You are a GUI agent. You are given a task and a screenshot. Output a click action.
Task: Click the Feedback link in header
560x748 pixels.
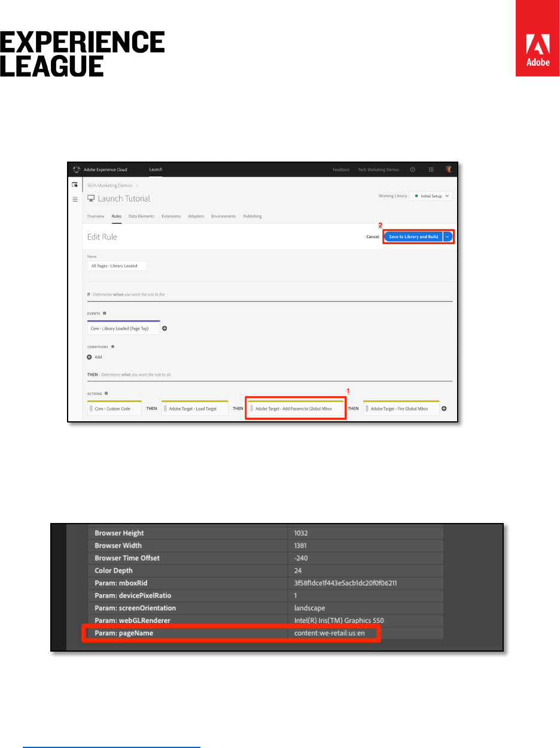tap(341, 169)
